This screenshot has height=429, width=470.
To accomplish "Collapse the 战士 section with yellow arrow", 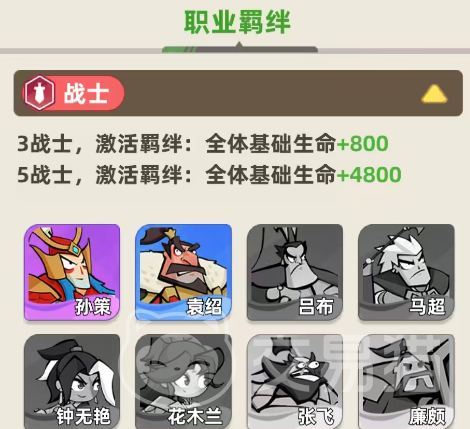I will (x=434, y=94).
